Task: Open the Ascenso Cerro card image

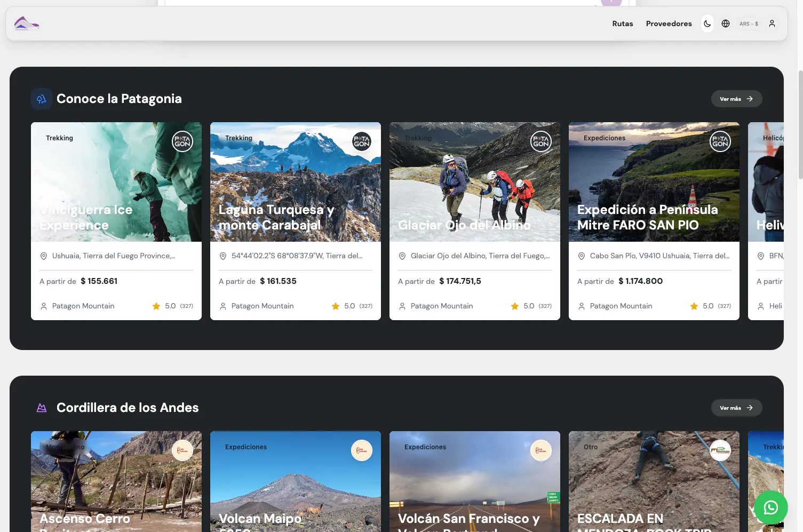Action: click(x=116, y=481)
